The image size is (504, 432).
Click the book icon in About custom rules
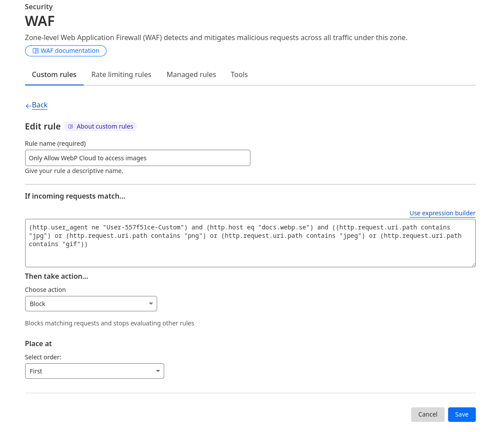70,126
